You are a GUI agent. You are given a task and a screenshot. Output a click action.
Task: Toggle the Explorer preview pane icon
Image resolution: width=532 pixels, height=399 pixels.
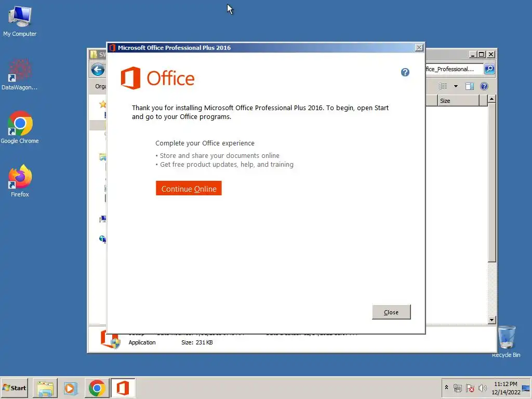pos(470,86)
